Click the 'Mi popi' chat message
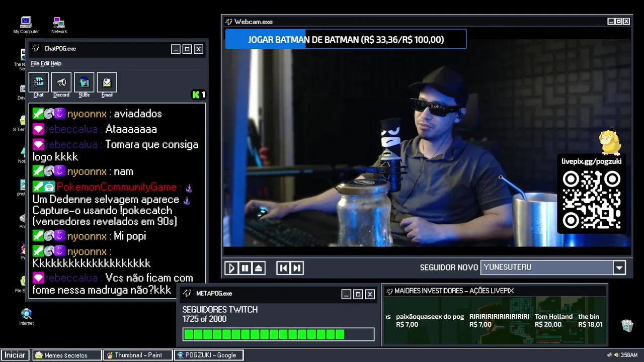This screenshot has width=644, height=362. tap(130, 236)
